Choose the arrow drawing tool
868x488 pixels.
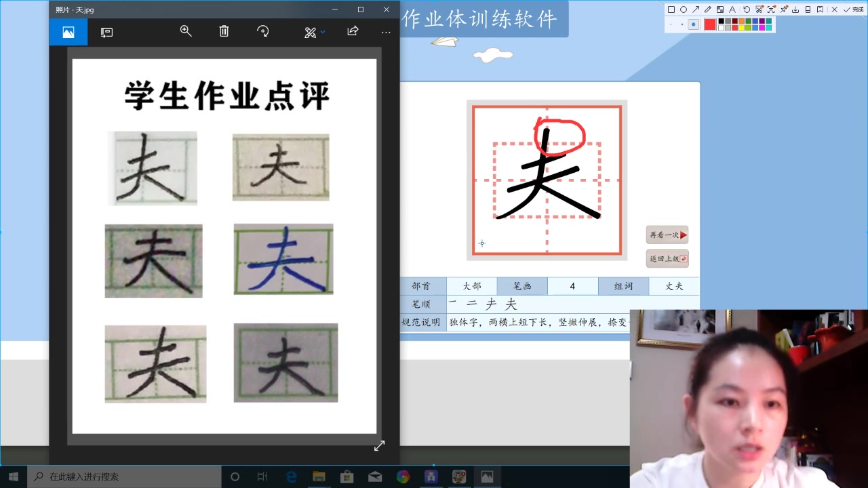(x=696, y=9)
